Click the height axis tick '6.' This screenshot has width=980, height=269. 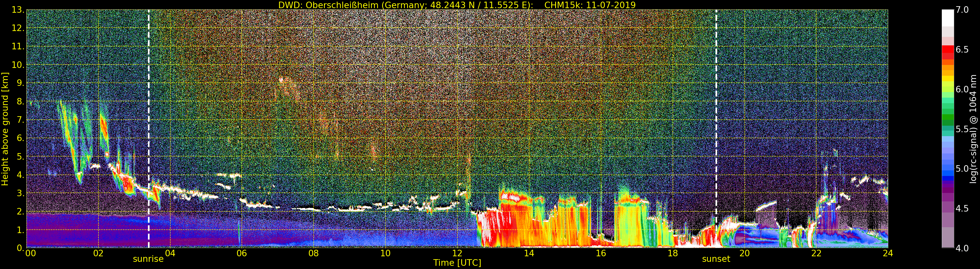20,138
